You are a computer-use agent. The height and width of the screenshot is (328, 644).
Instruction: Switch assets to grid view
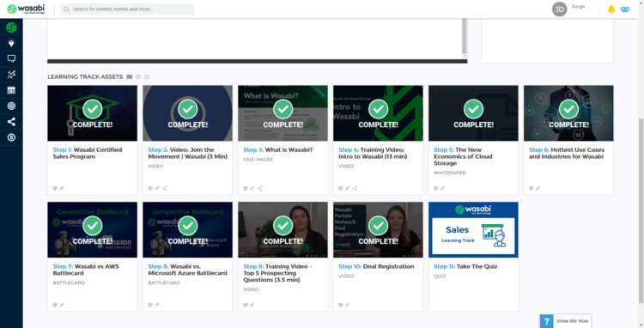pos(130,76)
